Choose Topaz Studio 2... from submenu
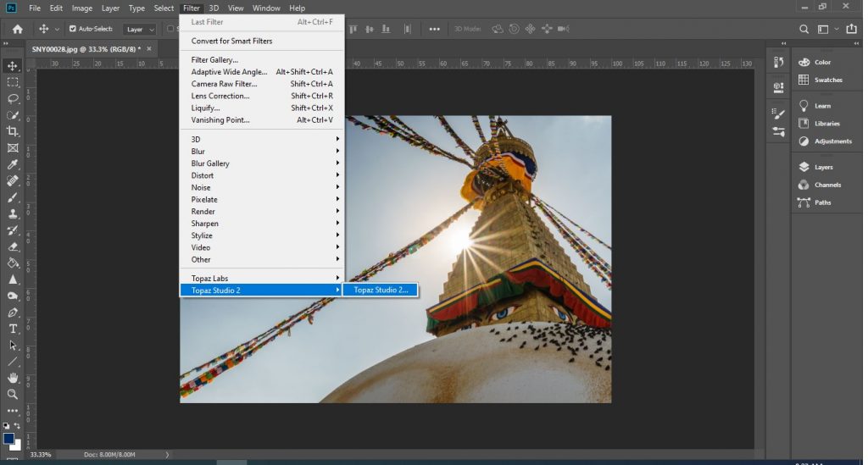The width and height of the screenshot is (868, 465). (381, 290)
